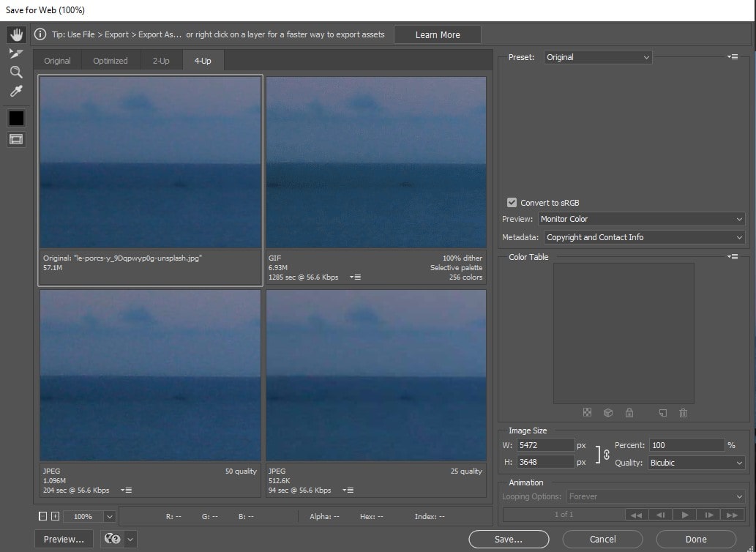Click the Learn More button
Viewport: 756px width, 552px height.
[x=437, y=34]
